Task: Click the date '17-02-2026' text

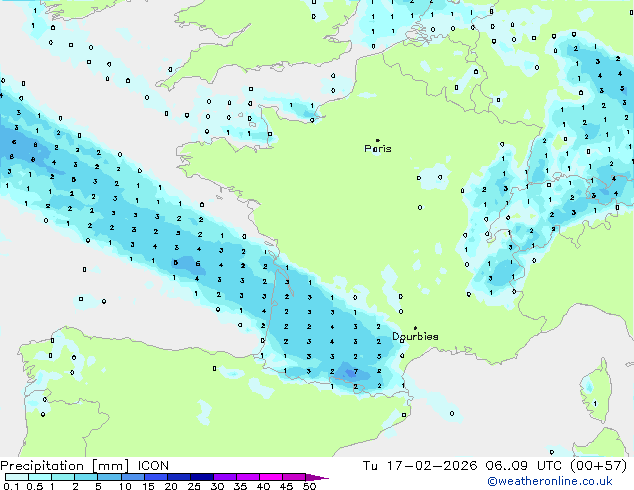Action: (432, 466)
